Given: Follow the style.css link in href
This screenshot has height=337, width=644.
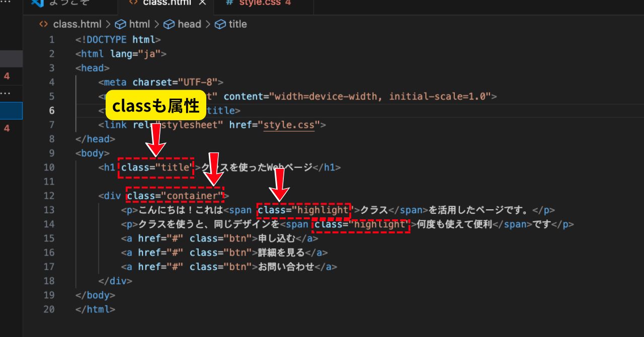Looking at the screenshot, I should pyautogui.click(x=289, y=125).
